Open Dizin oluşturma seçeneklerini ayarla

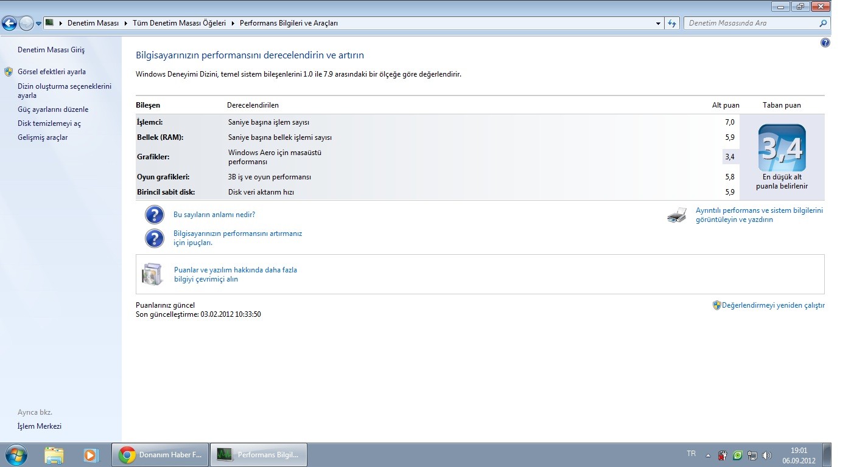click(65, 91)
